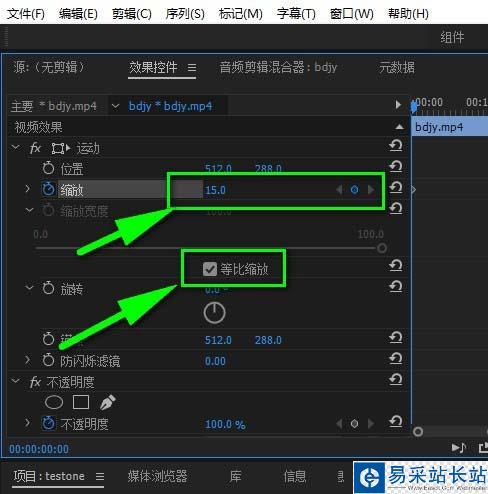The height and width of the screenshot is (494, 488).
Task: Add or remove 缩放 keyframe
Action: pos(354,190)
